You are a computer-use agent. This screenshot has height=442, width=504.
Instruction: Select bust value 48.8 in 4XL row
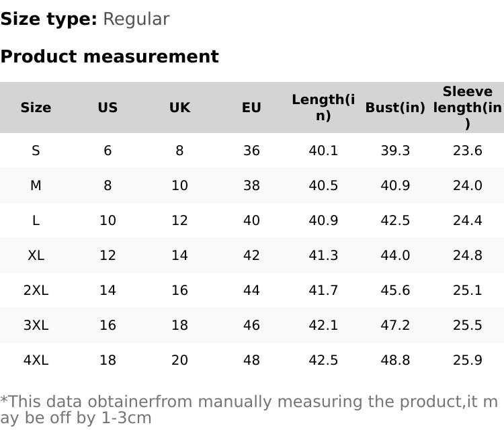coord(395,360)
